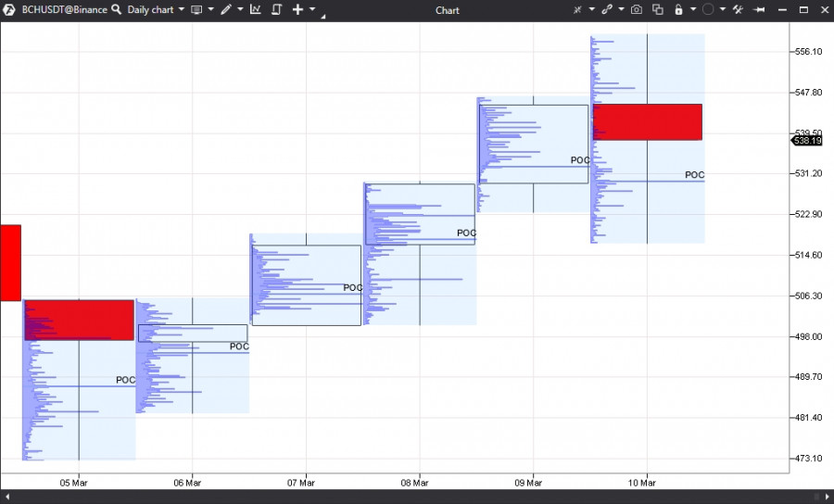Click the plus add button
The image size is (834, 504).
pos(297,9)
